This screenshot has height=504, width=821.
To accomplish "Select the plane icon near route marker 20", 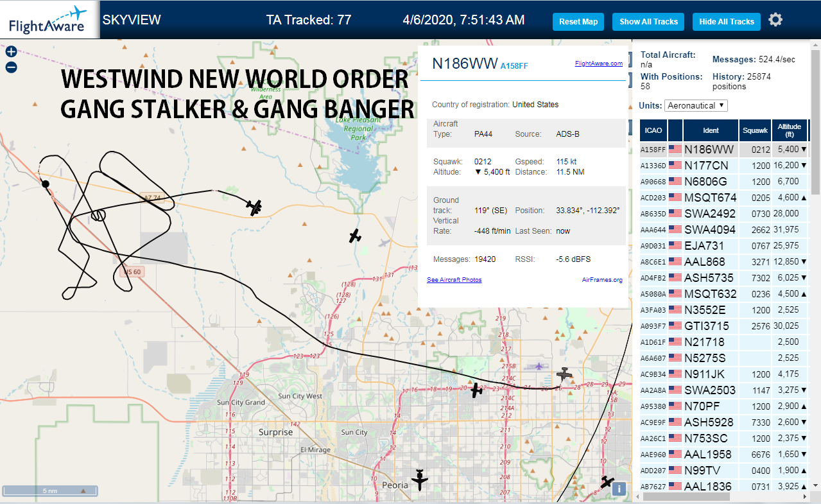I will point(476,390).
